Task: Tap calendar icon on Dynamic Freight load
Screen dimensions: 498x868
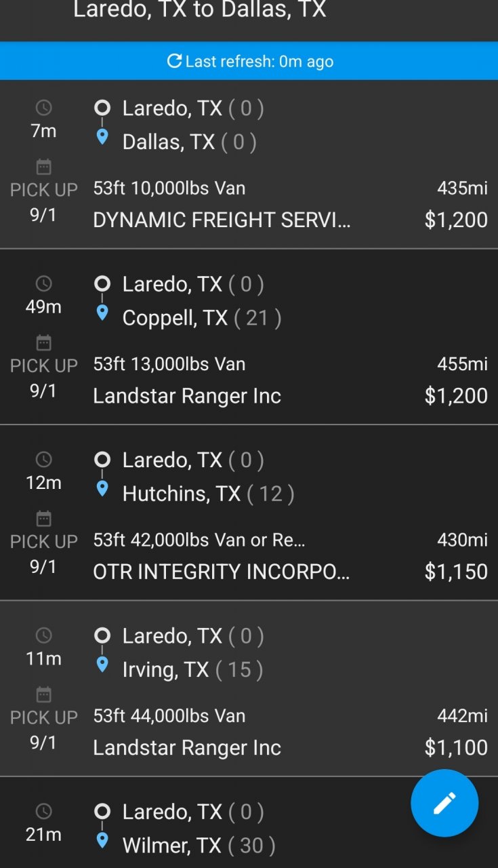Action: point(43,167)
